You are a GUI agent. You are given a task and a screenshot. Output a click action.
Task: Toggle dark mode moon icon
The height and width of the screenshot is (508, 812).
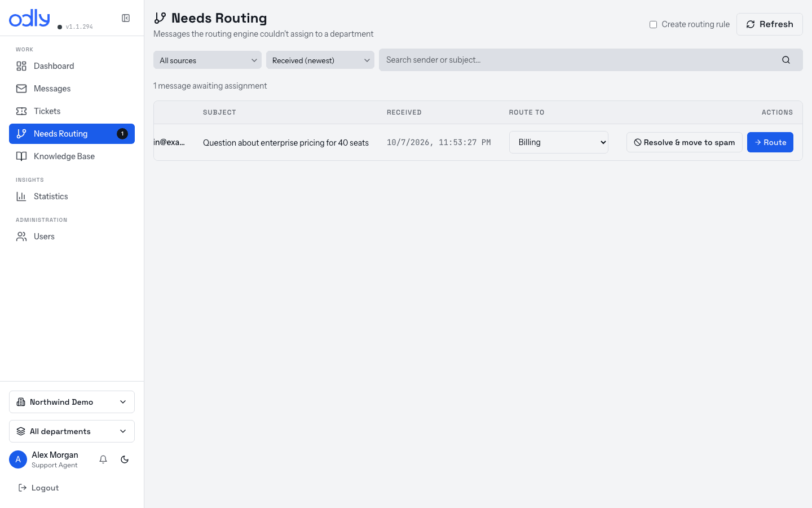(125, 459)
